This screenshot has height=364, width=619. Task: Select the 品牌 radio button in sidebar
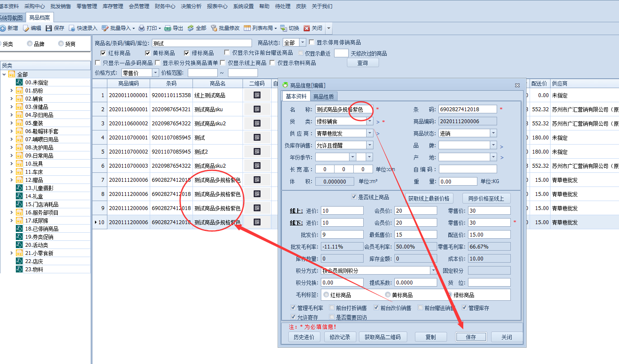click(x=30, y=44)
